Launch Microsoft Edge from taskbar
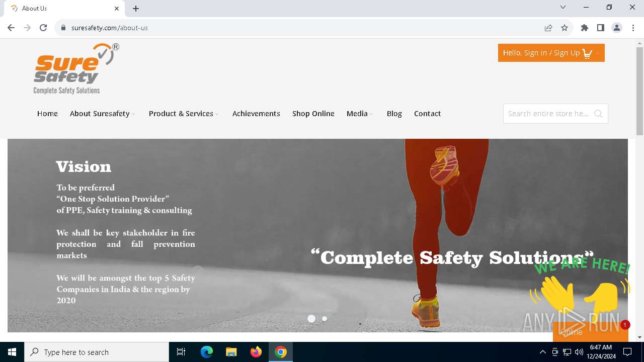Screen dimensions: 644x362 [207, 352]
